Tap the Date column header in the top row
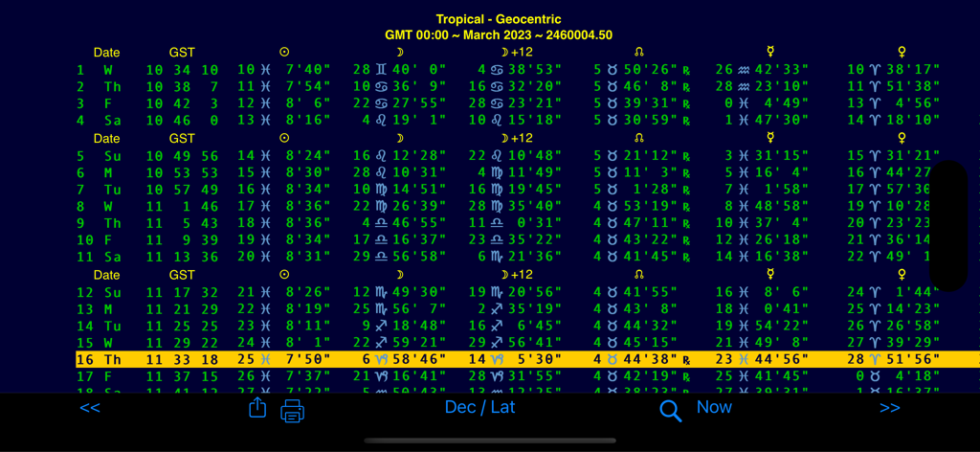 [x=106, y=53]
